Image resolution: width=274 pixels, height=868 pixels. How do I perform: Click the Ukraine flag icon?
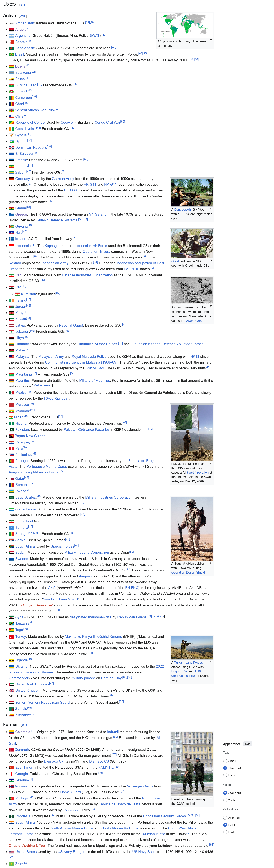coord(12,667)
